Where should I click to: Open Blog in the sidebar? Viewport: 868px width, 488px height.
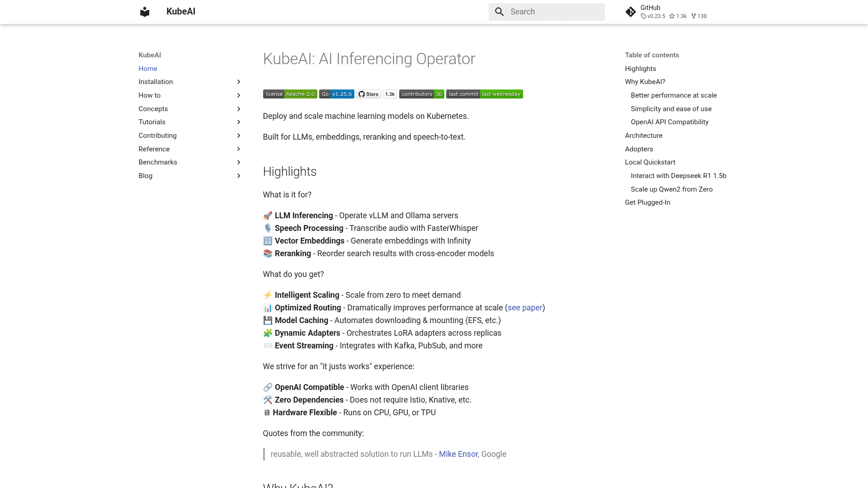pos(145,176)
